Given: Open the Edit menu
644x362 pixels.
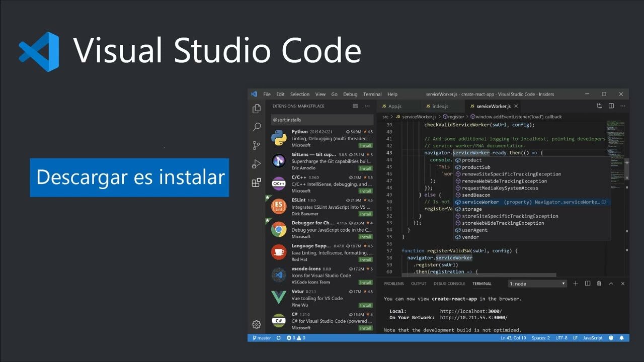Looking at the screenshot, I should click(280, 94).
